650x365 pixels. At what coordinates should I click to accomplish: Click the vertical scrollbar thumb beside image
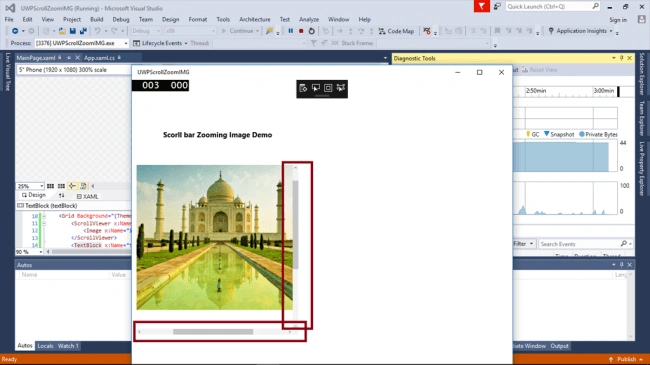296,224
